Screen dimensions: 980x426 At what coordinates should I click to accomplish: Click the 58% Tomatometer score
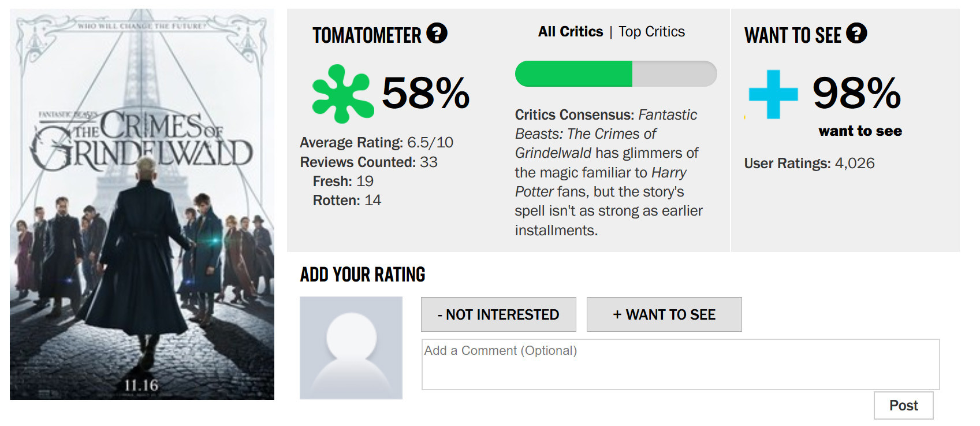[x=426, y=93]
